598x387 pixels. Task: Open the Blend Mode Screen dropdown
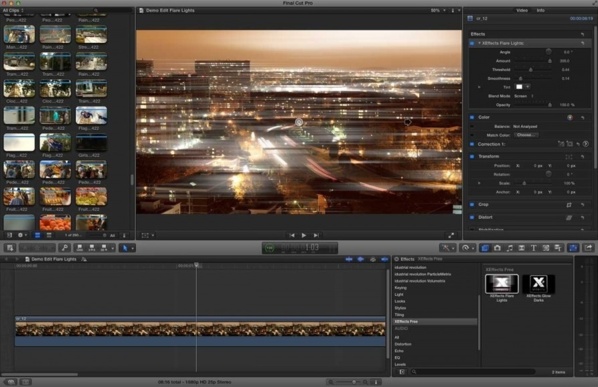click(x=524, y=96)
